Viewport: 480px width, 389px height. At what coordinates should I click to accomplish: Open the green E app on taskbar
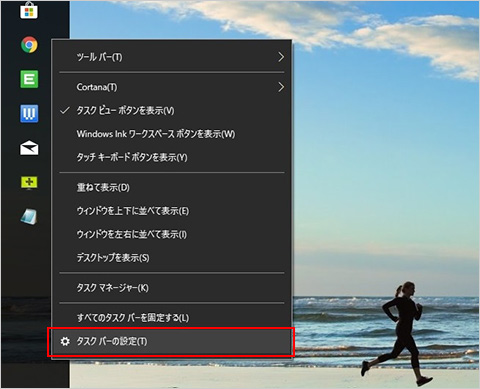[29, 79]
